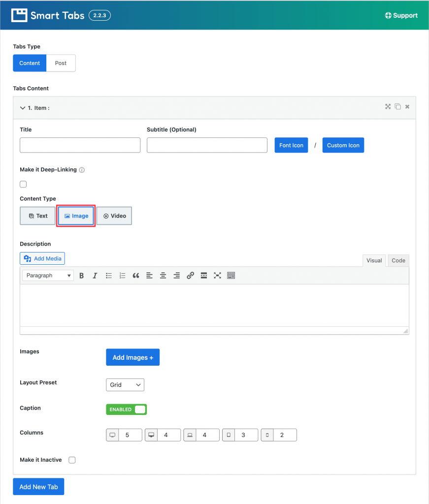Click the Add New Tab button
The width and height of the screenshot is (429, 504).
(x=38, y=487)
